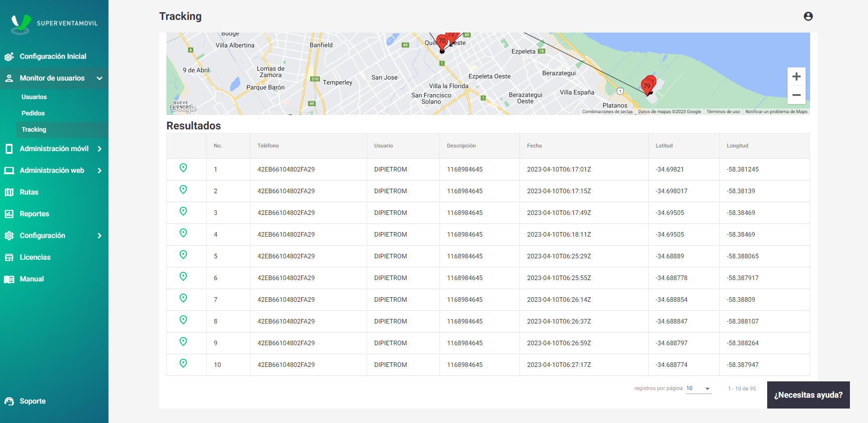Click location pin icon for row 3

(x=183, y=211)
